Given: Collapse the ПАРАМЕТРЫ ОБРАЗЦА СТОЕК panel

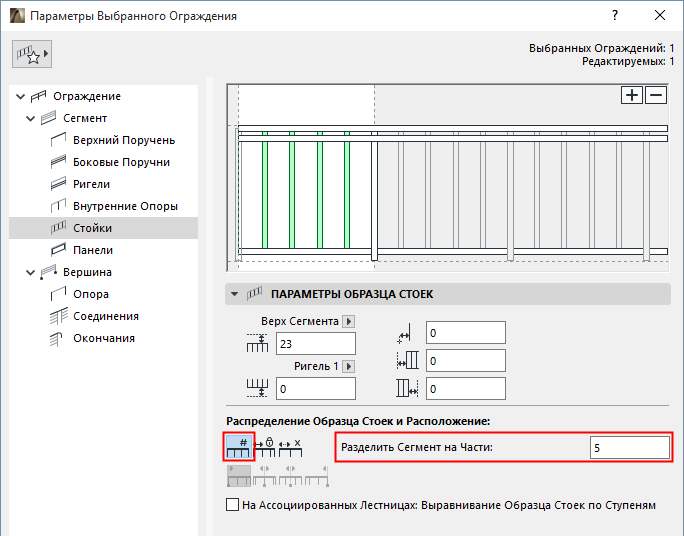Looking at the screenshot, I should pyautogui.click(x=234, y=294).
